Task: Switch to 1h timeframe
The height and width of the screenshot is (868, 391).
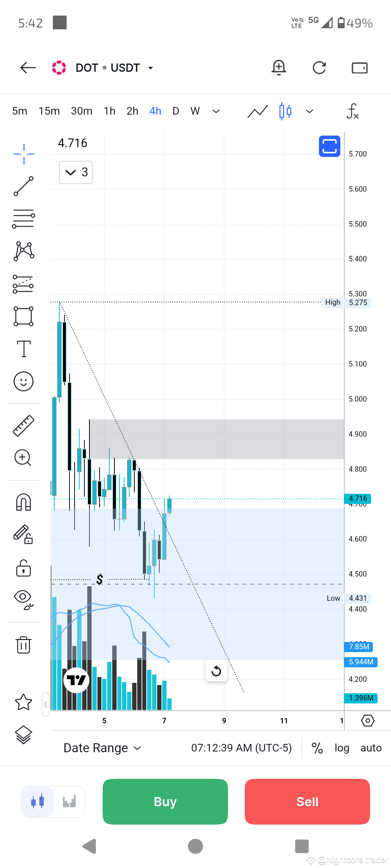Action: point(109,111)
